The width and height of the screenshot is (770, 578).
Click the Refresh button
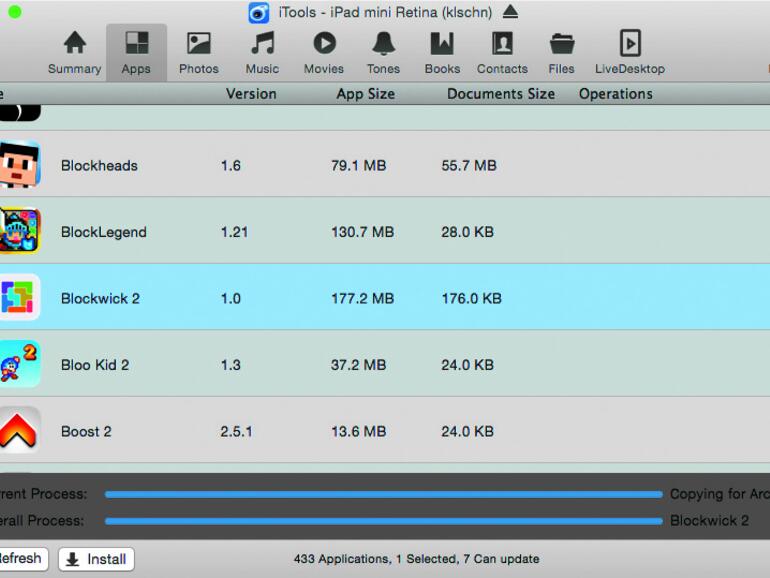click(x=22, y=559)
